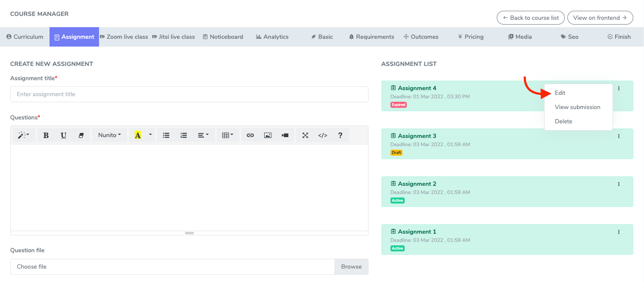Image resolution: width=644 pixels, height=282 pixels.
Task: Switch editor to fullscreen mode
Action: point(305,135)
